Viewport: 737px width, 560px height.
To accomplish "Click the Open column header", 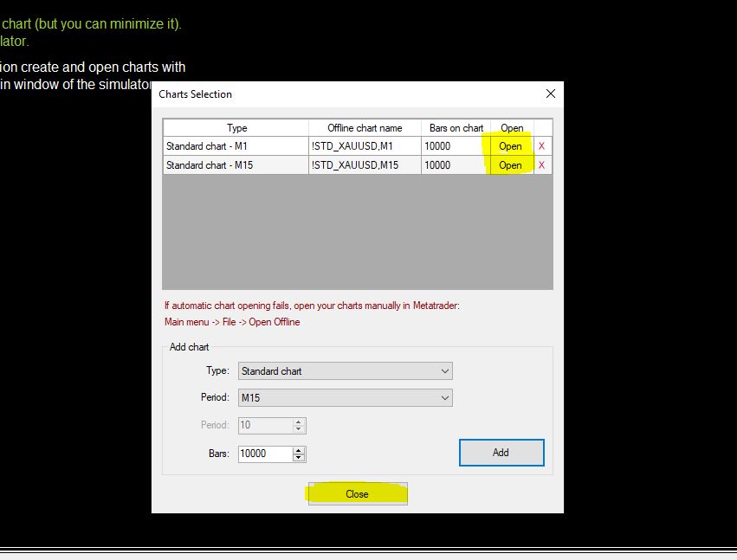I will (512, 128).
